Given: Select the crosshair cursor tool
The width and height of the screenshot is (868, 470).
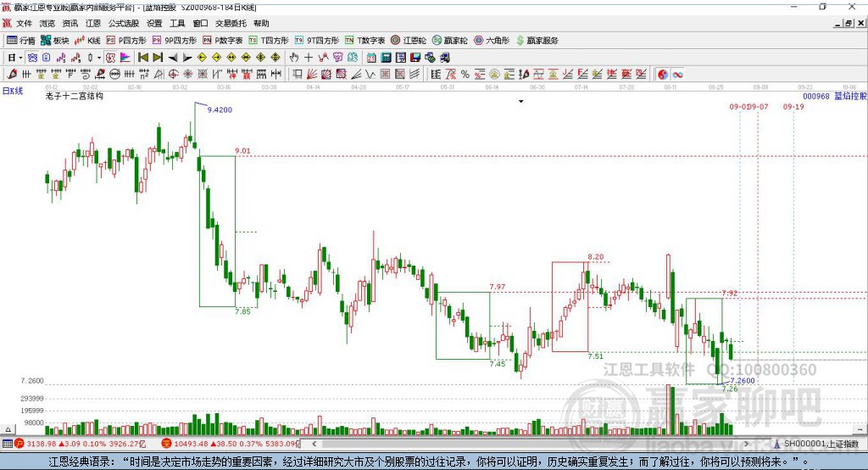Looking at the screenshot, I should tap(309, 58).
